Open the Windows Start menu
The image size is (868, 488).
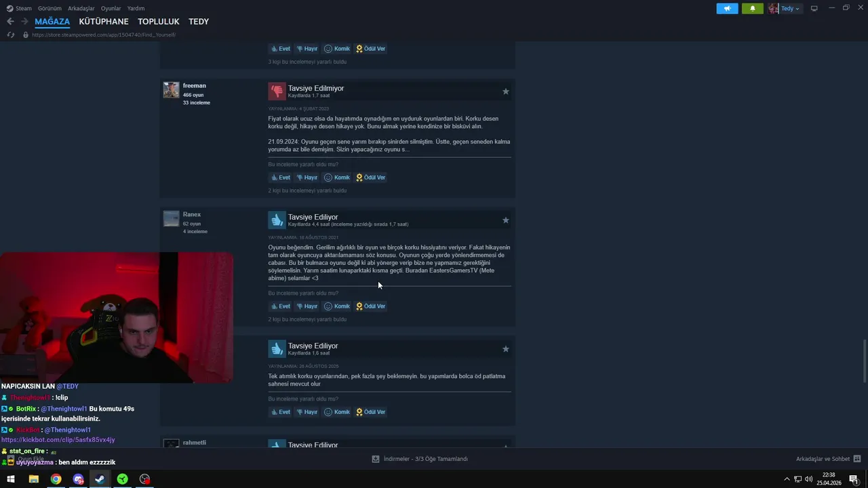(x=11, y=479)
